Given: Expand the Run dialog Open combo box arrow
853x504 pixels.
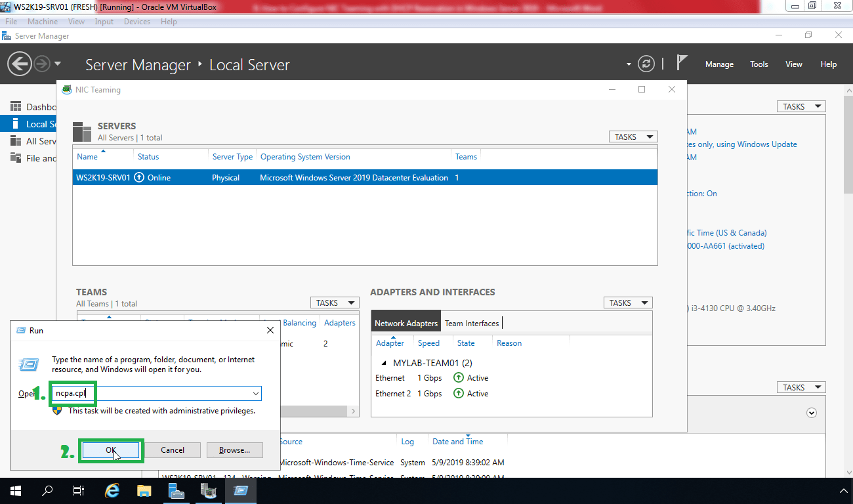Looking at the screenshot, I should (255, 394).
